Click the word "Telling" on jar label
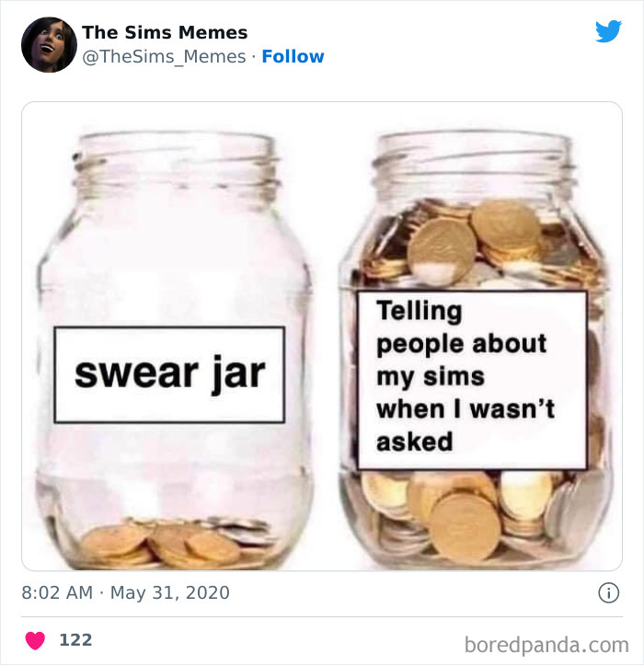Image resolution: width=644 pixels, height=665 pixels. pos(420,311)
